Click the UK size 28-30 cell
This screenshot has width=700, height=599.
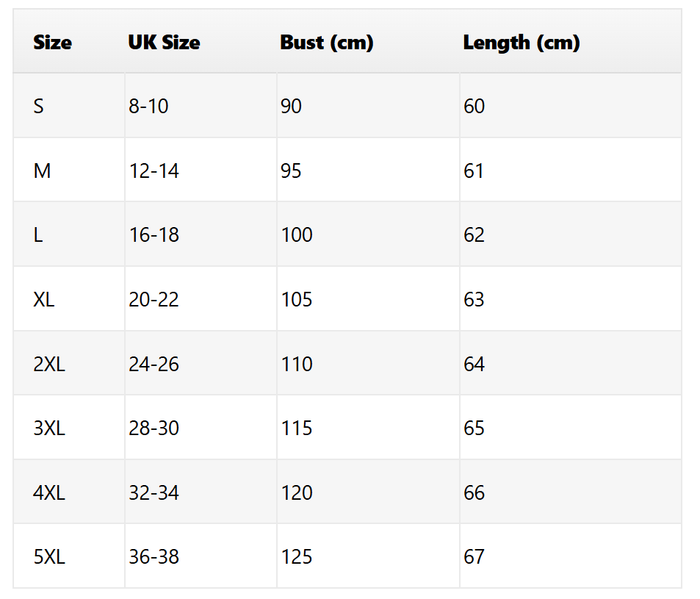point(154,428)
